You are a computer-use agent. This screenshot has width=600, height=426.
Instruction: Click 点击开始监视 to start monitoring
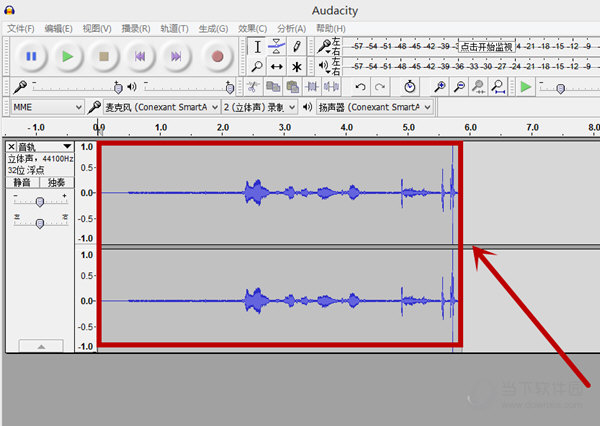click(x=486, y=47)
